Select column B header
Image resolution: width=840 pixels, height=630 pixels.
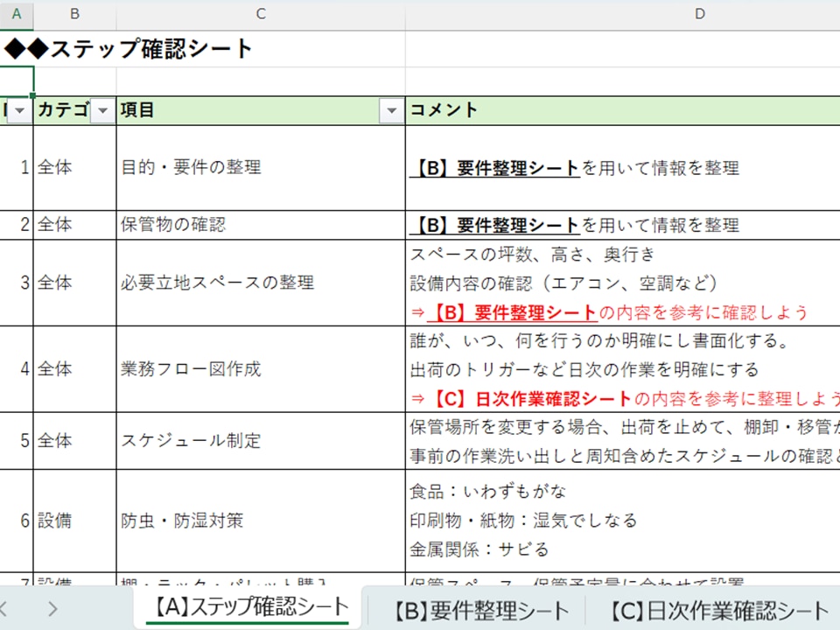(x=74, y=14)
